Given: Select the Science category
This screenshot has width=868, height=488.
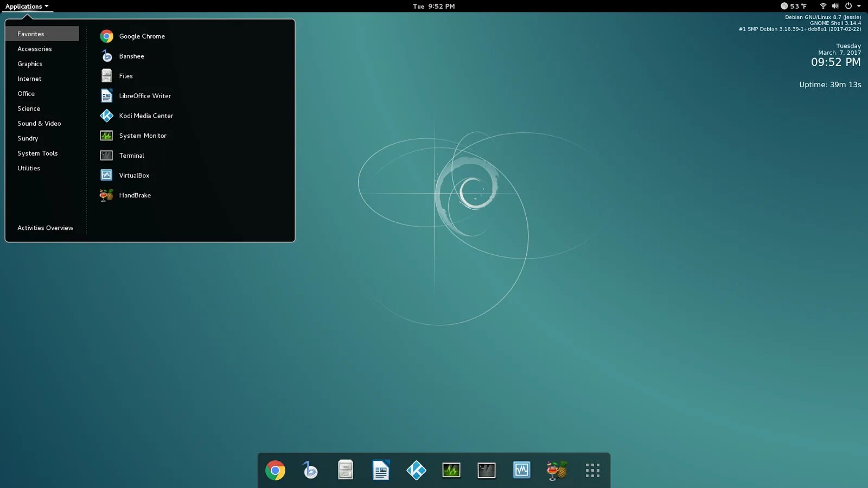Looking at the screenshot, I should 28,108.
